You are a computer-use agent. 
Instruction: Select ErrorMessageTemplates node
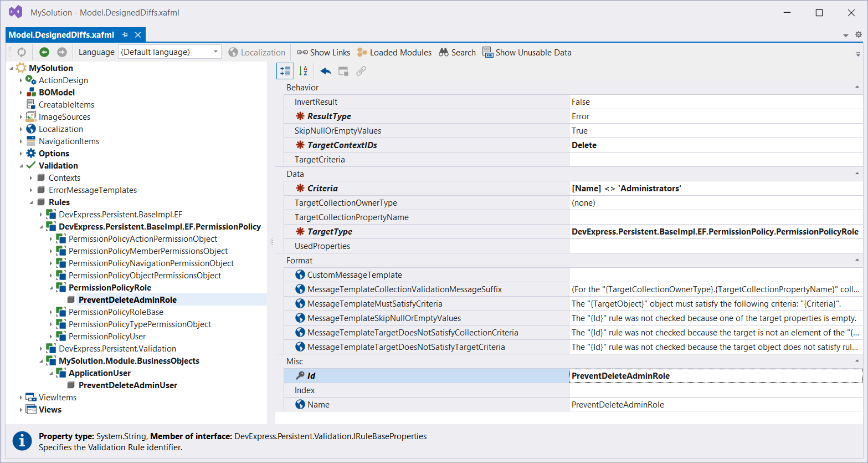point(93,190)
